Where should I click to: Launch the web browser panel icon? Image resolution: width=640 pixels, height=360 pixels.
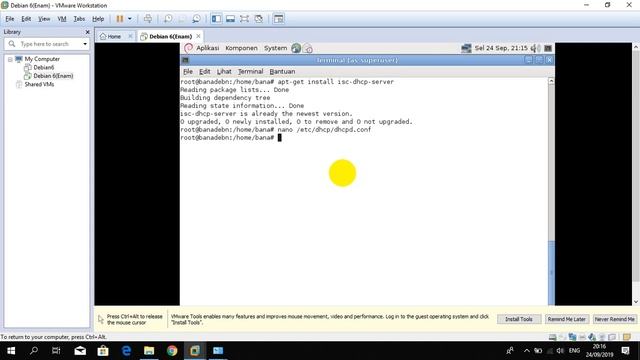pyautogui.click(x=296, y=48)
